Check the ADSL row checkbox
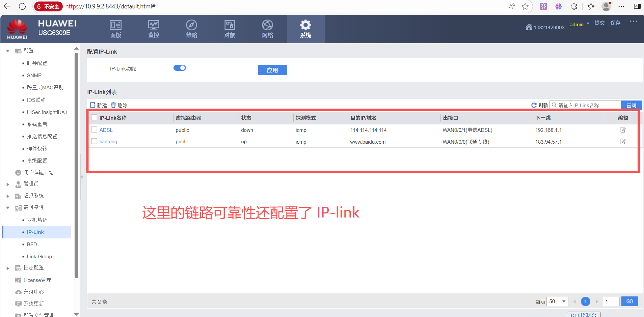 point(94,129)
